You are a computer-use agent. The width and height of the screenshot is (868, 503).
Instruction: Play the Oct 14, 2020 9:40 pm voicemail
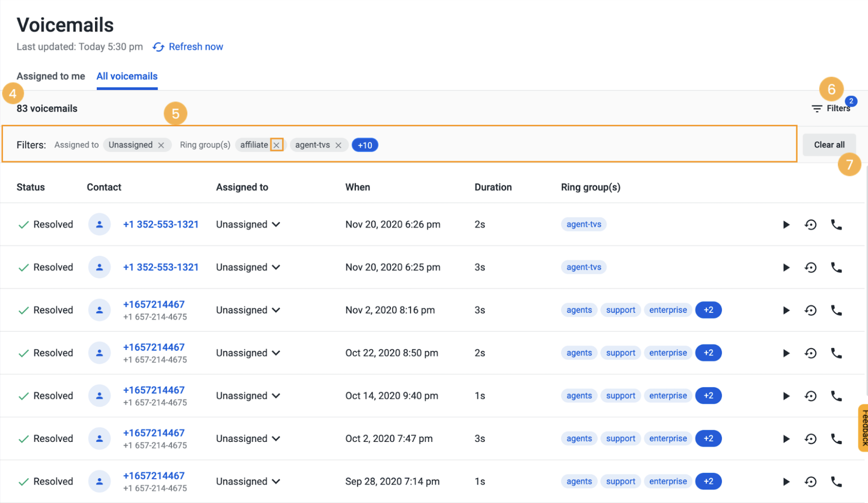786,396
